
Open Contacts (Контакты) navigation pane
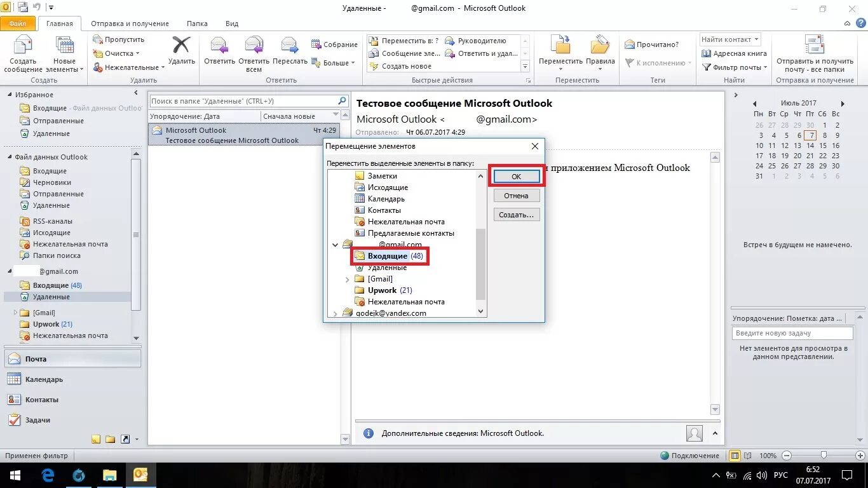pyautogui.click(x=72, y=400)
